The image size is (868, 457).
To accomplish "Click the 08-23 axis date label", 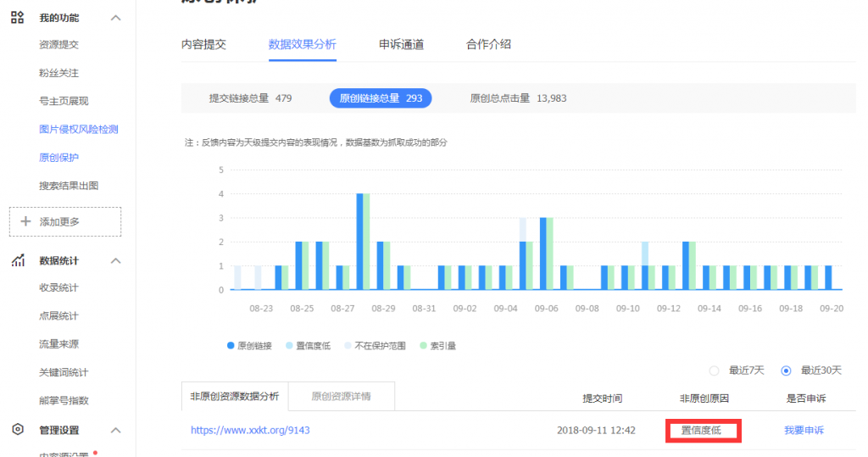I will [x=261, y=309].
